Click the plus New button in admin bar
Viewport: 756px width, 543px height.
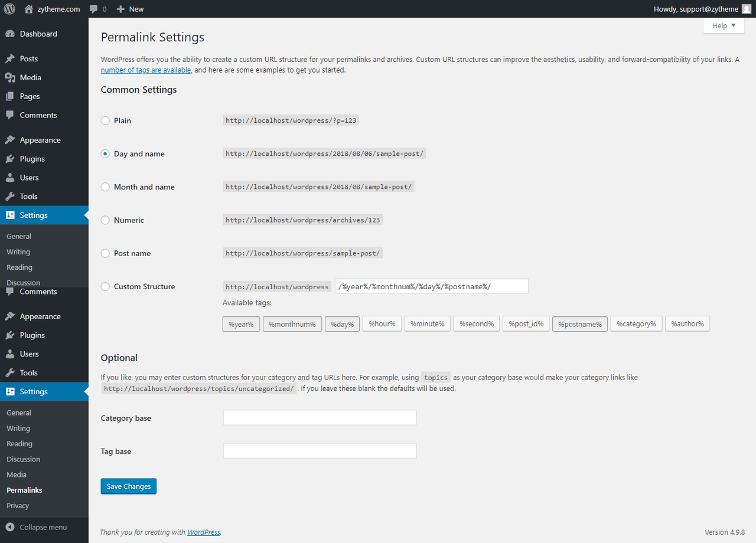tap(130, 9)
